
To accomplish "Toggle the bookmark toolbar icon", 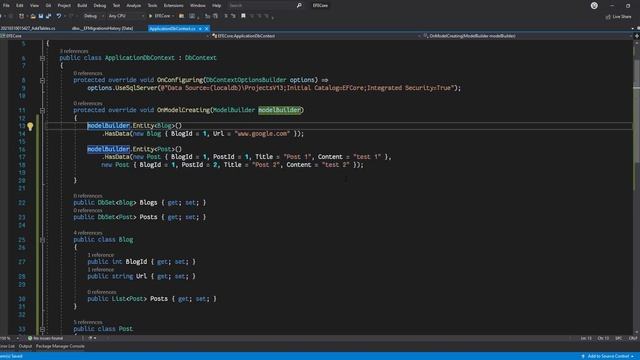I will point(243,16).
